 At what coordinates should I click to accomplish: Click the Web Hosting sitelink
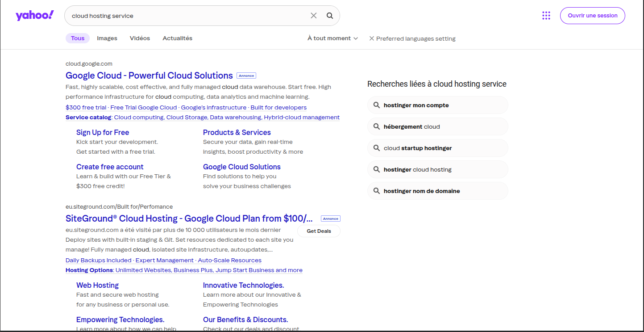[x=97, y=285]
